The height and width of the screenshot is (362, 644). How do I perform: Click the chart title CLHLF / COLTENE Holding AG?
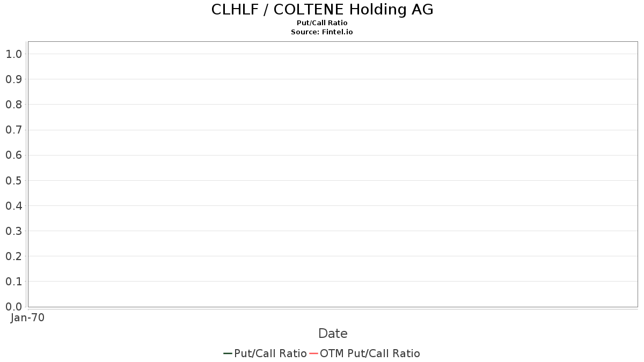tap(322, 10)
